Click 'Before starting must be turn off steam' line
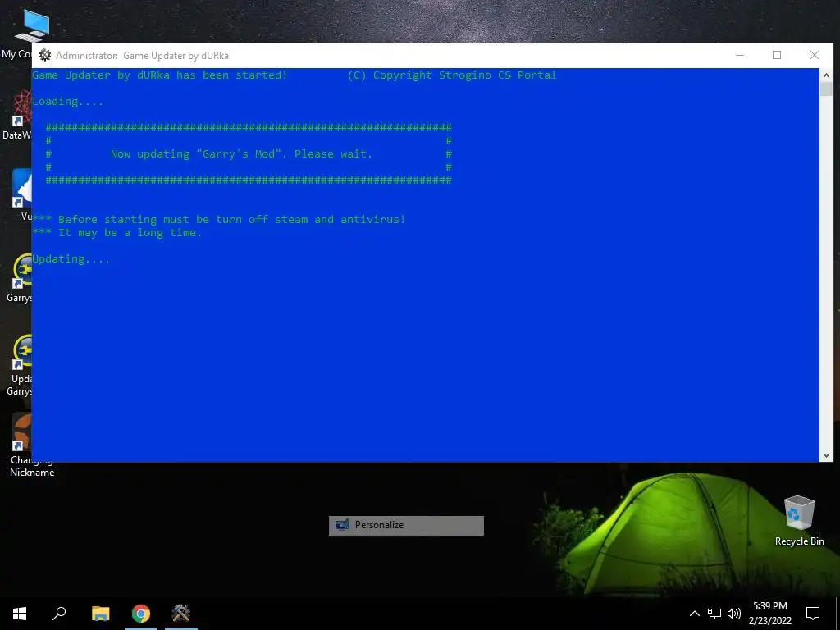 [x=218, y=220]
